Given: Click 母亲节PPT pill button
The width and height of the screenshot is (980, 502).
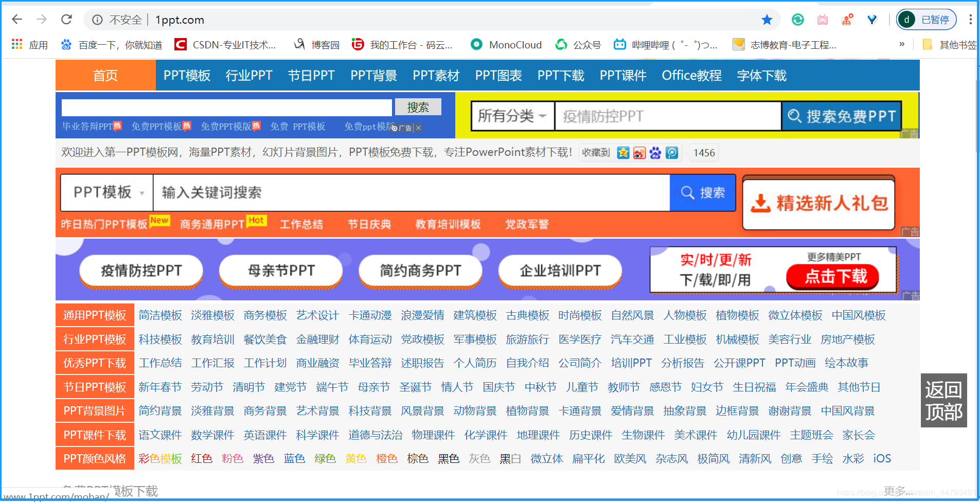Looking at the screenshot, I should (281, 271).
